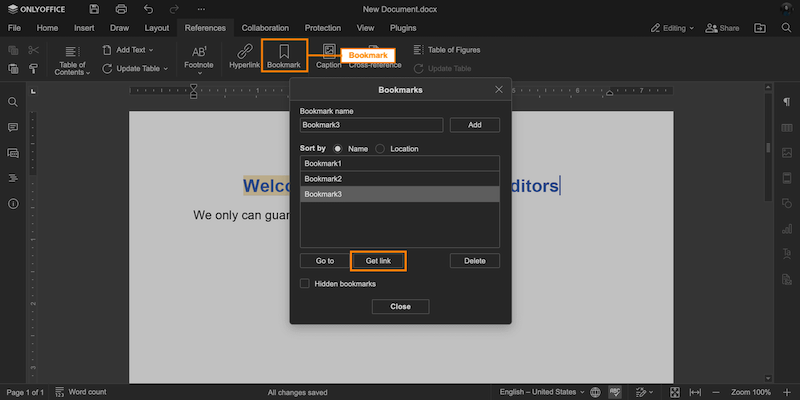Switch to the Insert tab
The height and width of the screenshot is (400, 800).
click(84, 28)
